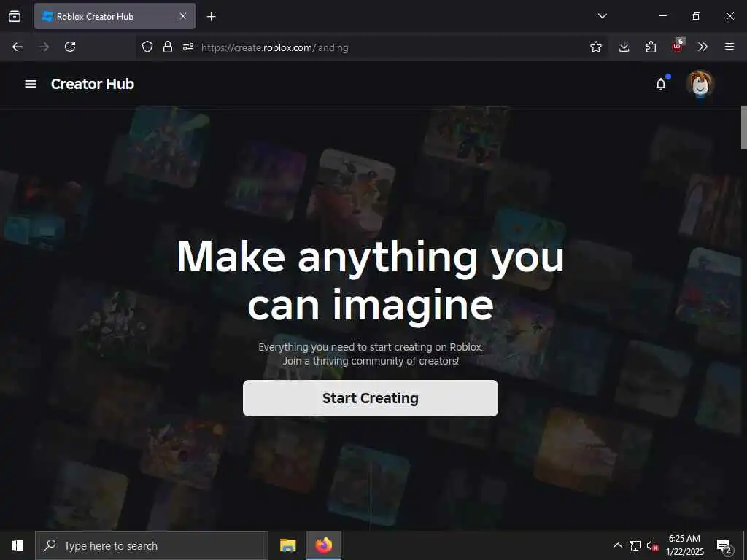Screen dimensions: 747x560
Task: Open File Explorer from the taskbar
Action: tap(287, 545)
